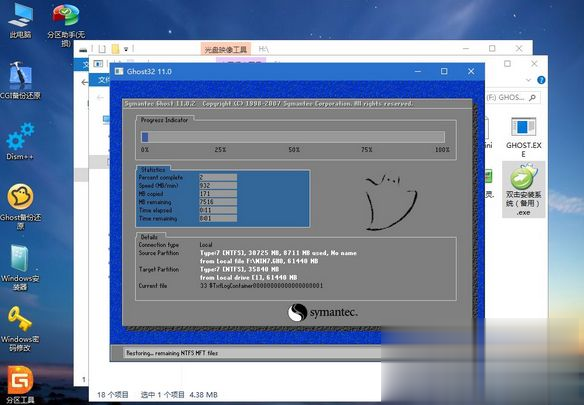Screen dimensions: 584x405
Task: Open the Dism++ gear icon
Action: pyautogui.click(x=20, y=141)
